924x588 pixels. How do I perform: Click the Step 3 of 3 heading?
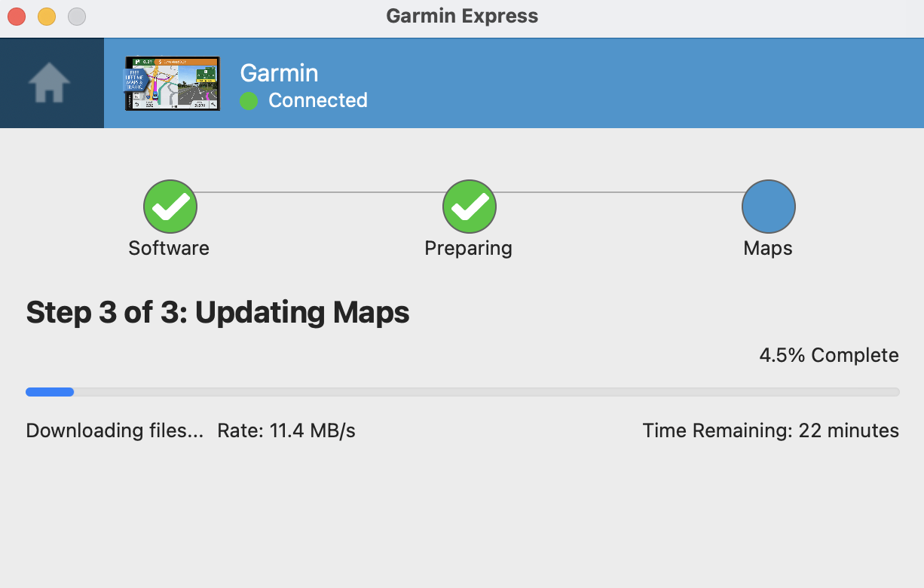tap(218, 312)
